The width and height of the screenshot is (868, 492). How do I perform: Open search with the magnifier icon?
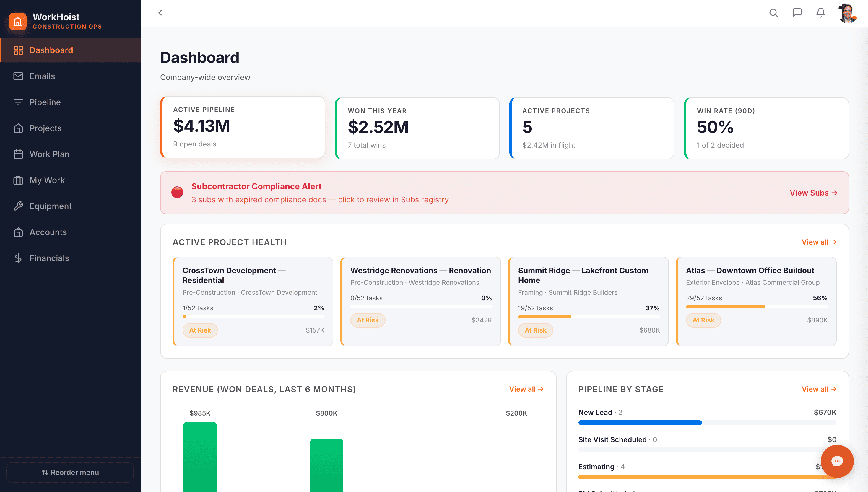(773, 13)
